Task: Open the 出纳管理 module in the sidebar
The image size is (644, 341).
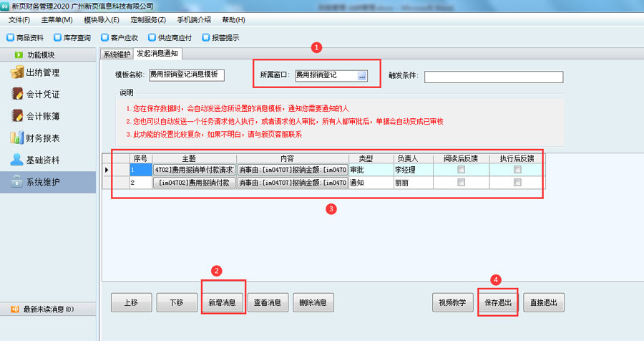Action: click(42, 72)
